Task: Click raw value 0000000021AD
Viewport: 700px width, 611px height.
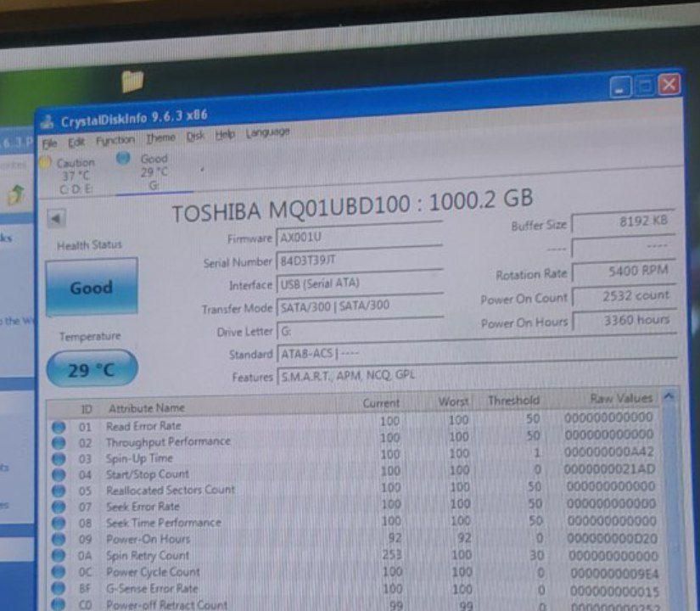Action: coord(609,469)
